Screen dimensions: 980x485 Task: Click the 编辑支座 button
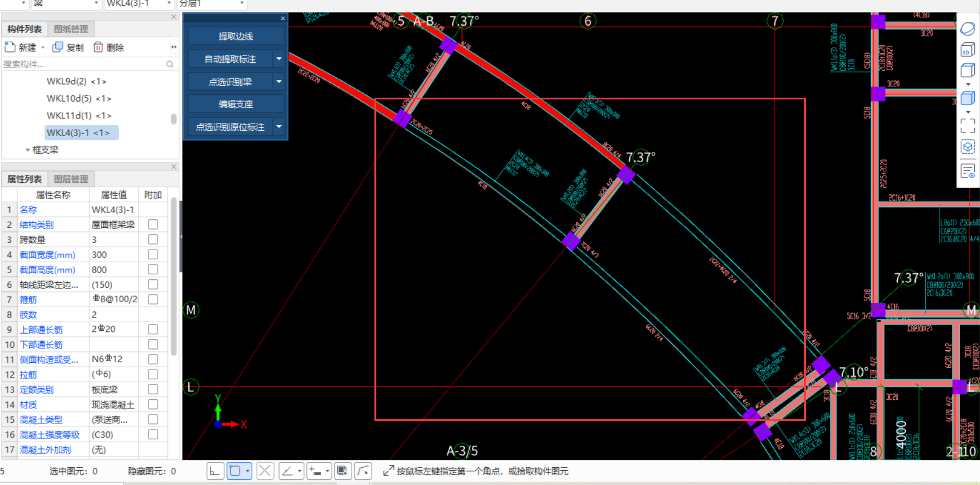(236, 104)
